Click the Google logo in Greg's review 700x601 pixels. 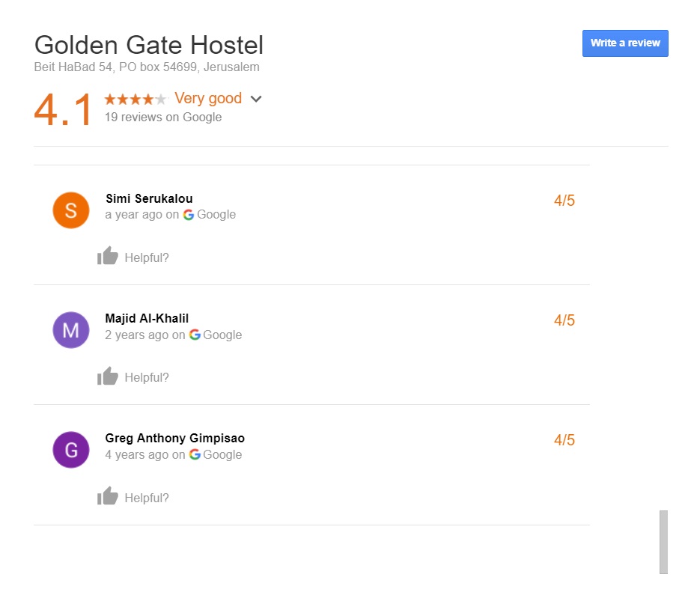click(195, 454)
